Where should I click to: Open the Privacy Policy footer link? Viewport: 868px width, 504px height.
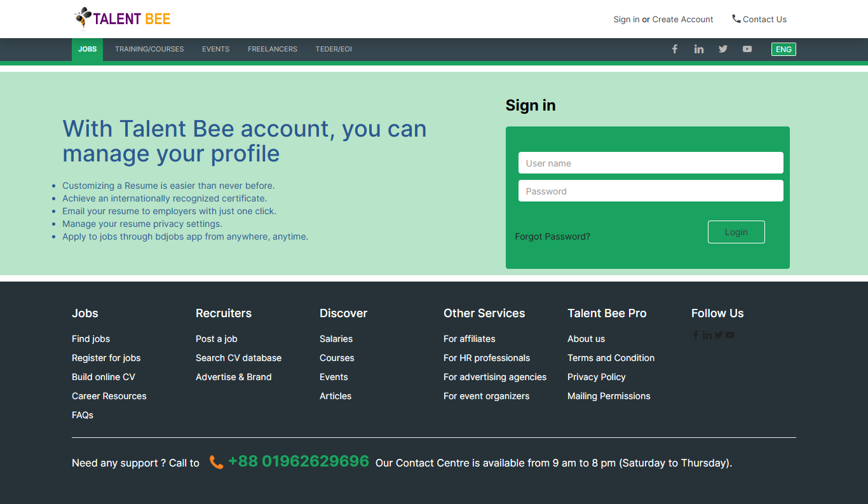pyautogui.click(x=596, y=377)
